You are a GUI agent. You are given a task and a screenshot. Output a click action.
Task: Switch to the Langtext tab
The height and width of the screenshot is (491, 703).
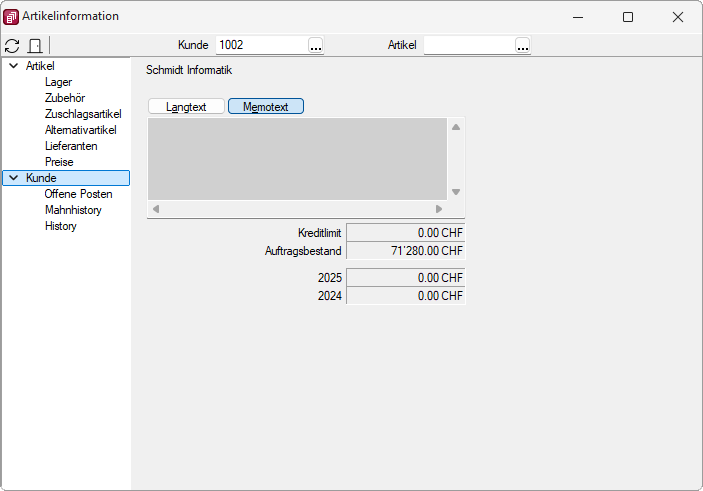point(186,106)
